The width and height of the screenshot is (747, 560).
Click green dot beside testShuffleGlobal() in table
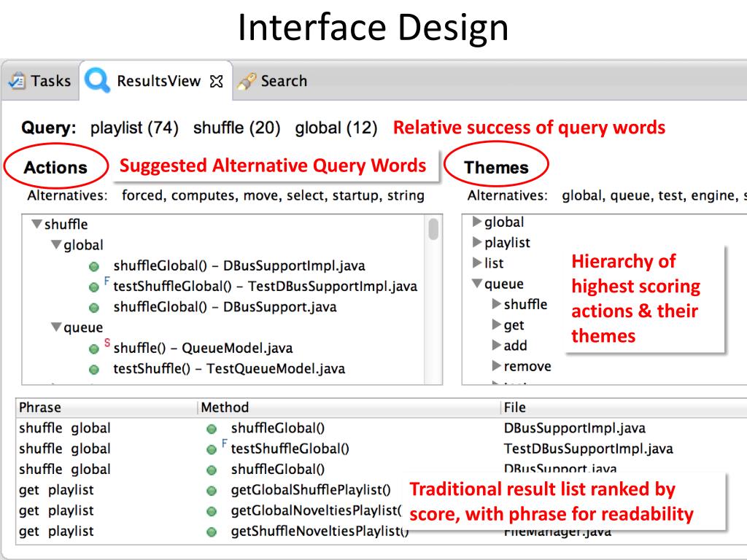point(212,449)
